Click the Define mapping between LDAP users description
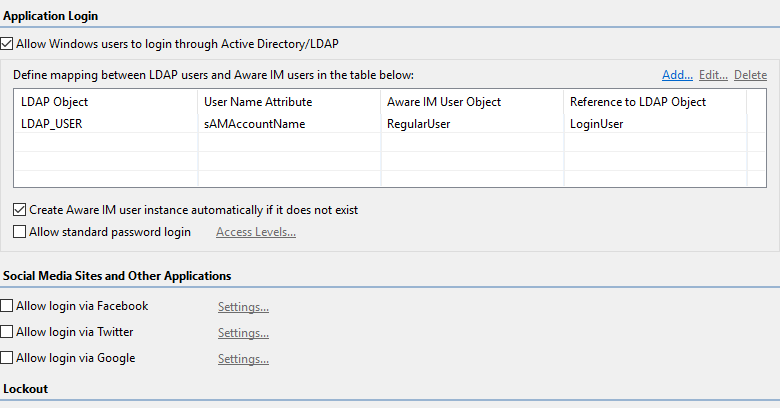This screenshot has width=780, height=408. point(213,75)
